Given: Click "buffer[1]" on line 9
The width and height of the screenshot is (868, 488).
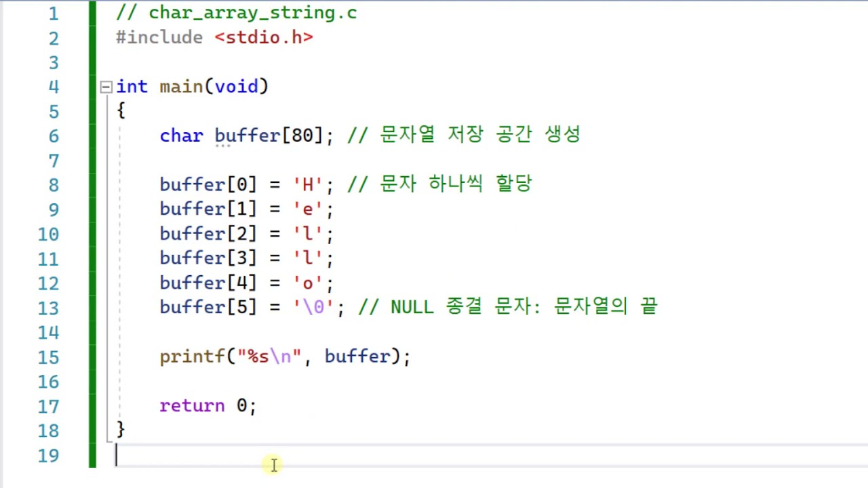Looking at the screenshot, I should (x=208, y=209).
